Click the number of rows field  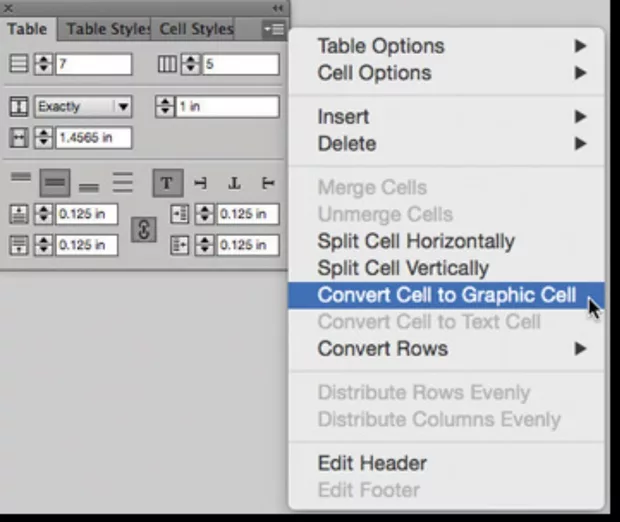93,64
